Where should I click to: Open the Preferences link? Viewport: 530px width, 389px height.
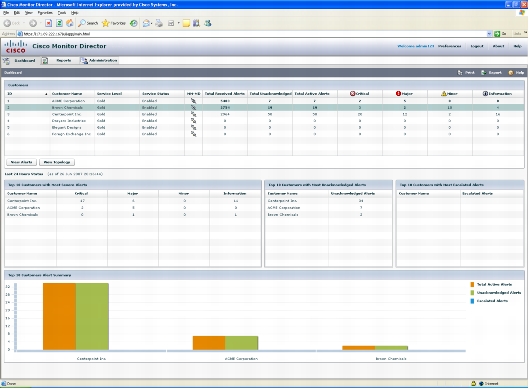click(x=449, y=46)
